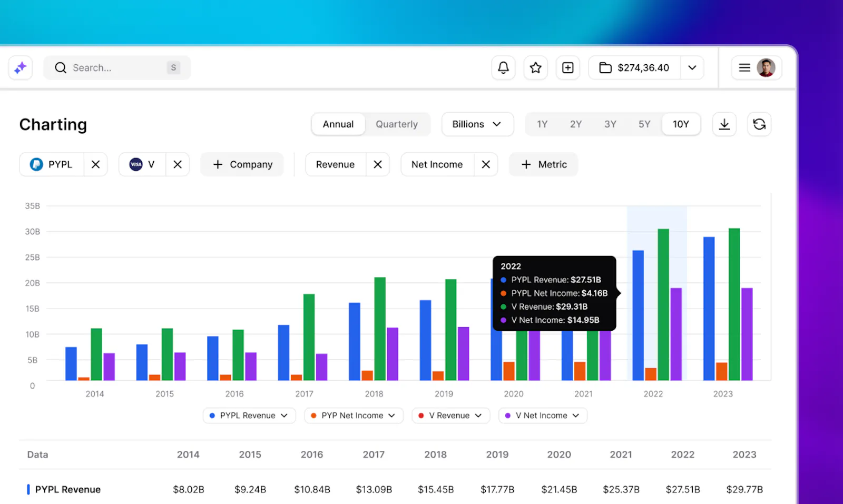Click the 2017 x-axis year label
Screen dimensions: 843x504
(304, 394)
